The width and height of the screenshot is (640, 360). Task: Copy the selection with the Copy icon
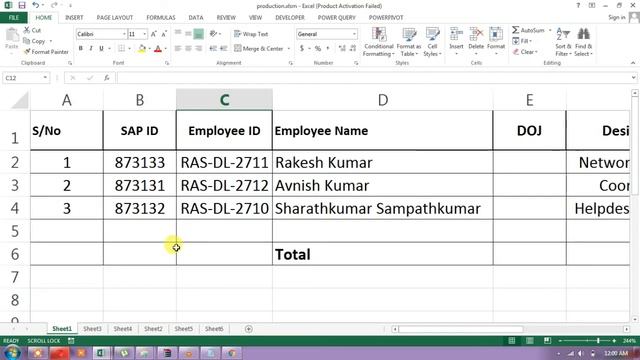click(x=27, y=41)
